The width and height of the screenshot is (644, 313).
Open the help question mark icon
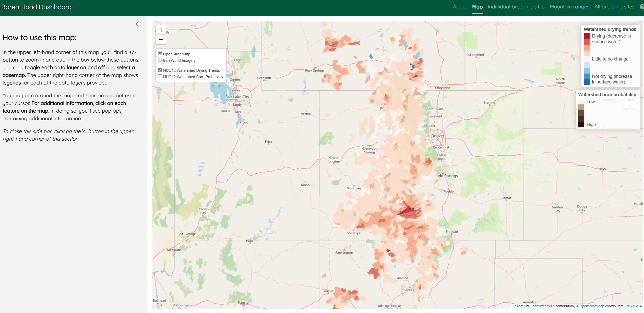[x=642, y=7]
